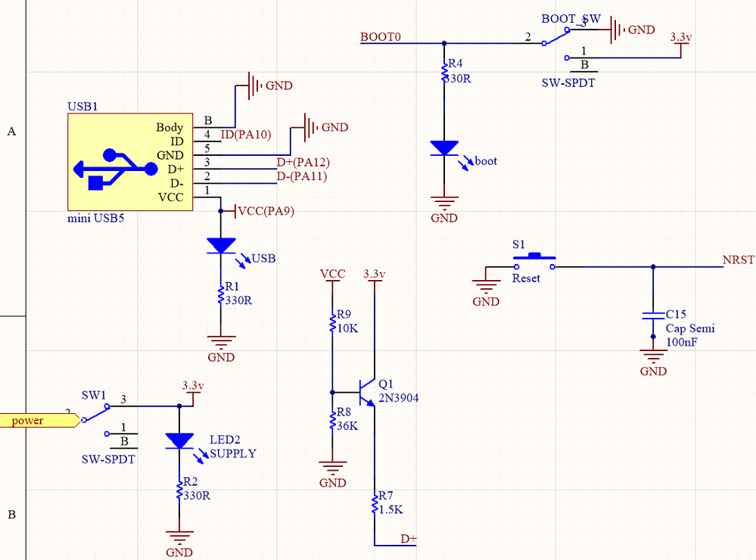Click the BOOT0 net label
756x560 pixels.
[381, 37]
